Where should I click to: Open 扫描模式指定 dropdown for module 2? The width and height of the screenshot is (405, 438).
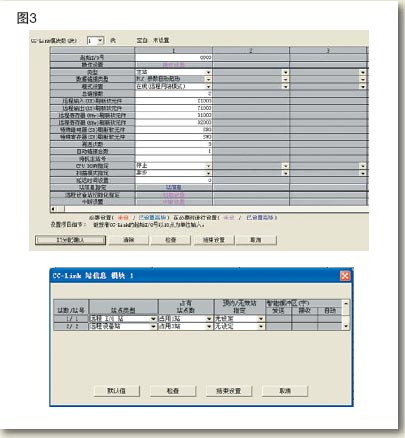285,173
